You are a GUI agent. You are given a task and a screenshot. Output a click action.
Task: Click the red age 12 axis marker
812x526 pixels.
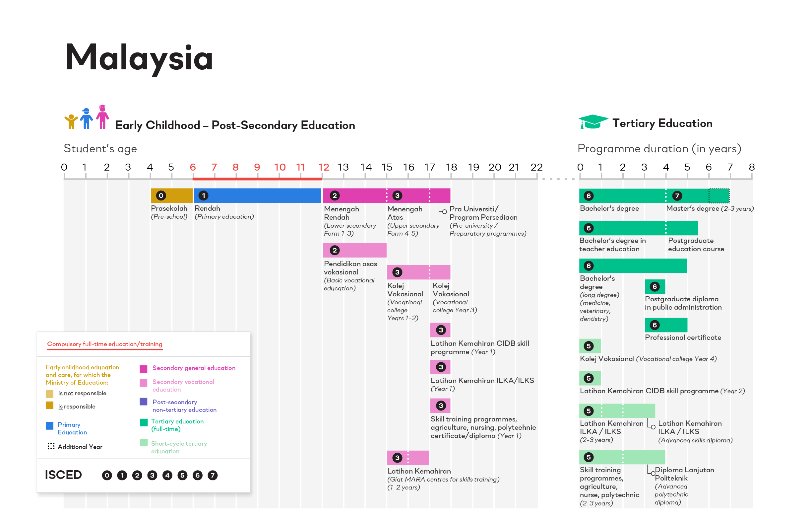(323, 167)
